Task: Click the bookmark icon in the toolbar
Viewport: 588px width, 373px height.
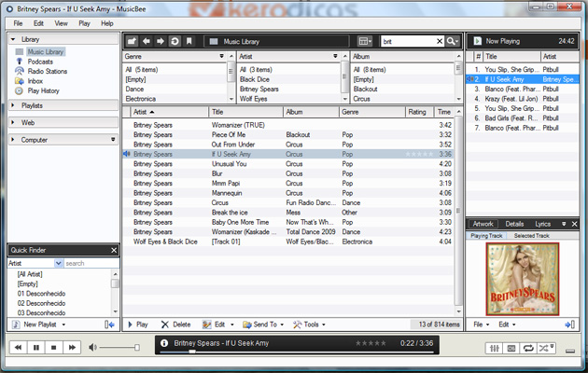Action: tap(189, 41)
